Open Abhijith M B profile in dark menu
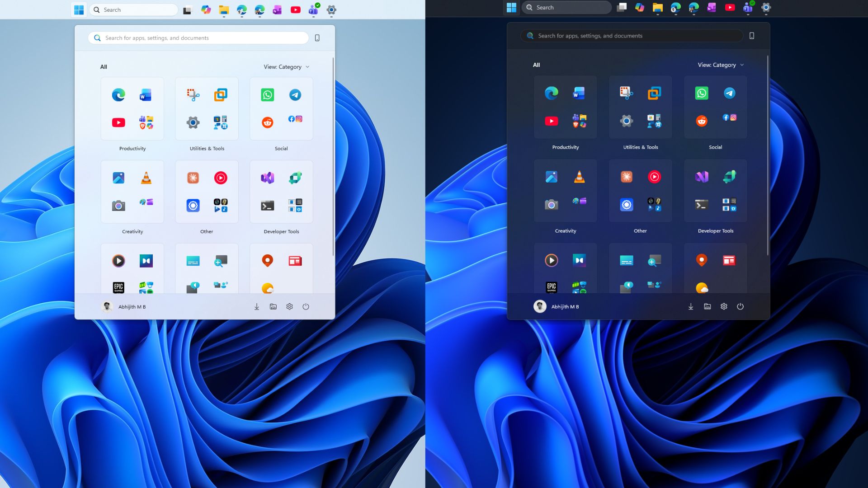This screenshot has width=868, height=488. pyautogui.click(x=557, y=306)
